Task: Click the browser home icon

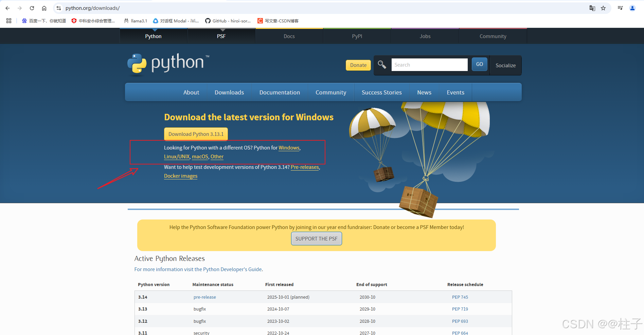Action: coord(44,8)
